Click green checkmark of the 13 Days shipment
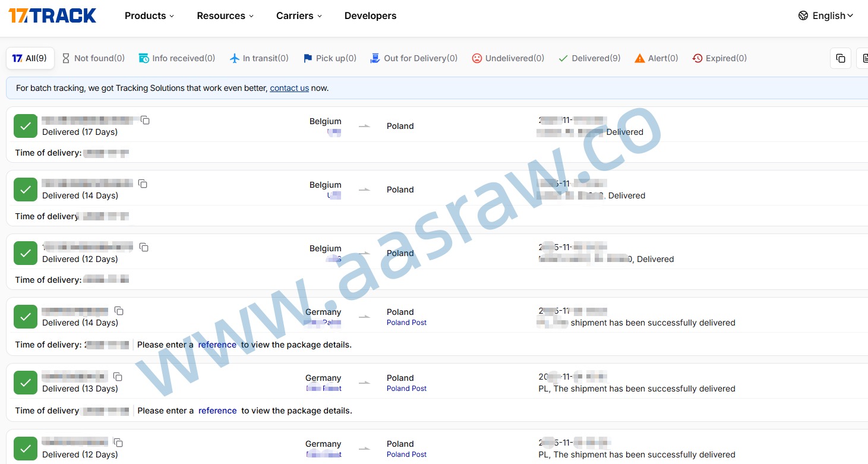This screenshot has height=464, width=868. pos(26,383)
